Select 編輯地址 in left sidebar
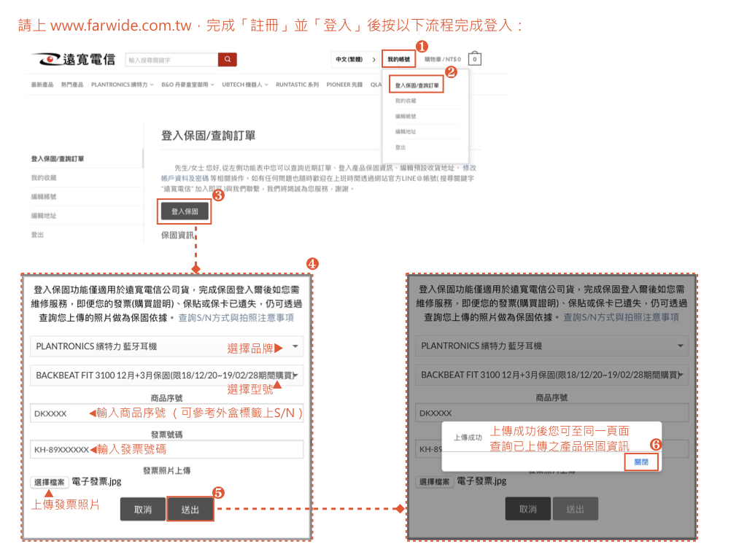 pyautogui.click(x=44, y=216)
